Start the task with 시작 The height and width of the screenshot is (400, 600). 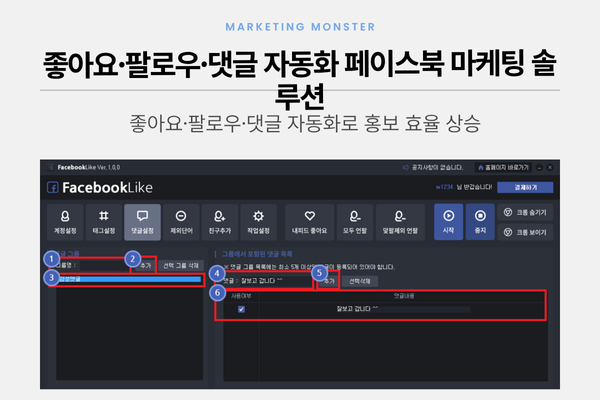448,222
